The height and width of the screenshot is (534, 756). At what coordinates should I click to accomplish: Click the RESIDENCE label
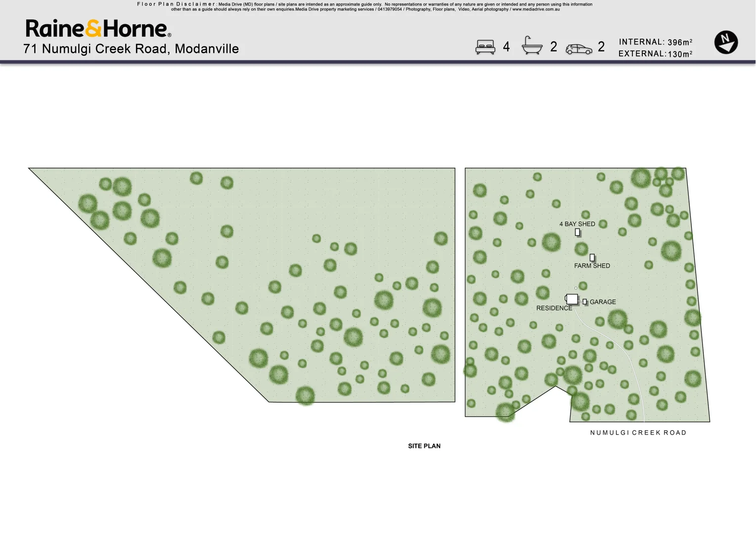554,308
